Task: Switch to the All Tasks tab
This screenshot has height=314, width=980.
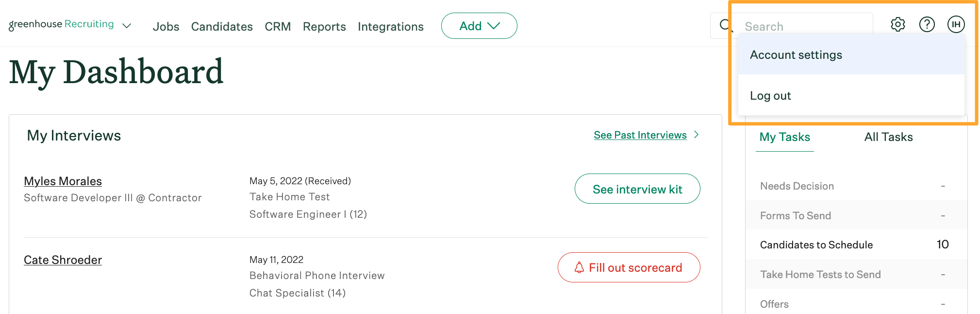Action: 888,137
